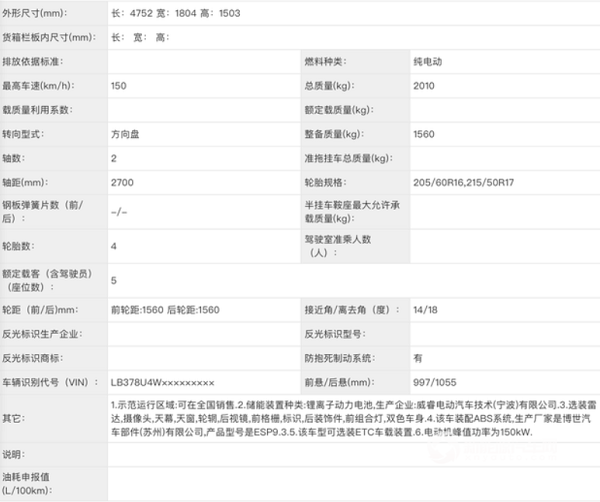The height and width of the screenshot is (502, 600).
Task: Click the 前悬/后悬(mm) label
Action: click(x=339, y=382)
